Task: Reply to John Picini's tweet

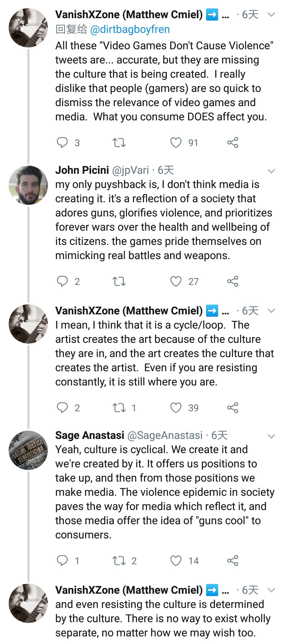Action: point(62,281)
